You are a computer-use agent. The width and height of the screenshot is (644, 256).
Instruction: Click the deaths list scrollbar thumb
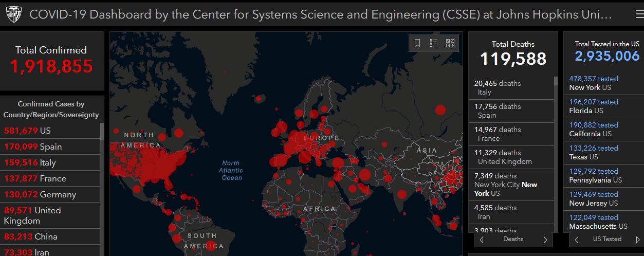tap(556, 81)
